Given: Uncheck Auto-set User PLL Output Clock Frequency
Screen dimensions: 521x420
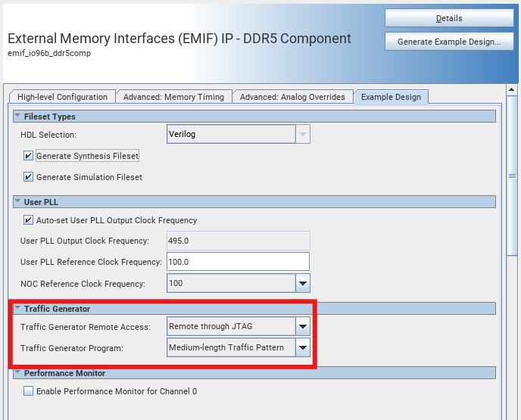Looking at the screenshot, I should (29, 220).
